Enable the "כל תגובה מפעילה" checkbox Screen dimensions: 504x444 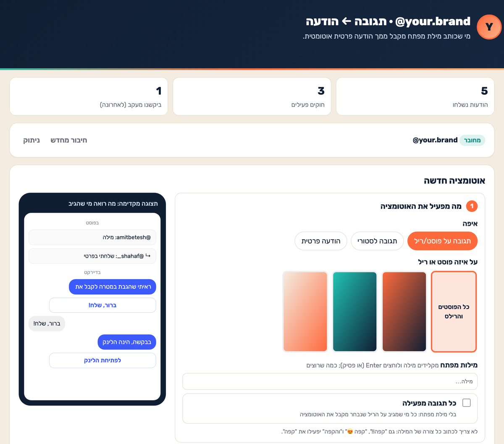pos(466,403)
